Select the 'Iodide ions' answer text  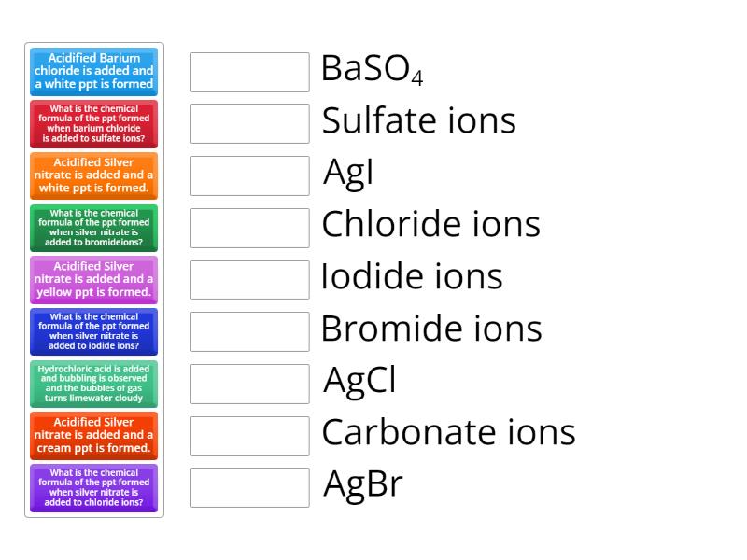[x=411, y=276]
